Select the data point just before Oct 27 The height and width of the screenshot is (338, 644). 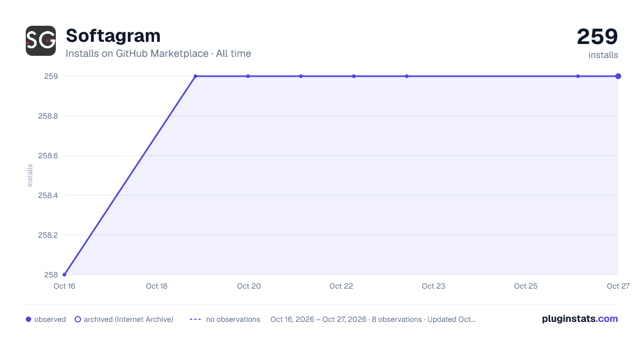click(578, 76)
